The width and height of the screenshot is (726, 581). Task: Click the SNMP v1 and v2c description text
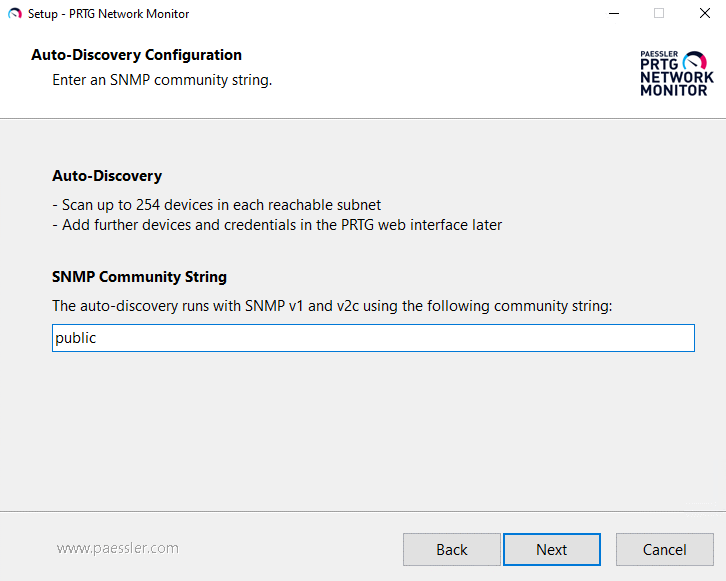coord(331,305)
